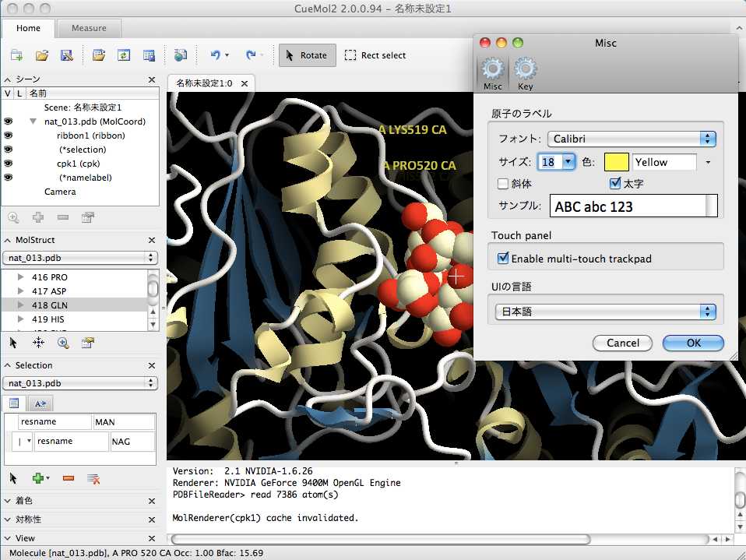Disable the Enable multi-touch trackpad checkbox
The height and width of the screenshot is (560, 746).
coord(503,258)
